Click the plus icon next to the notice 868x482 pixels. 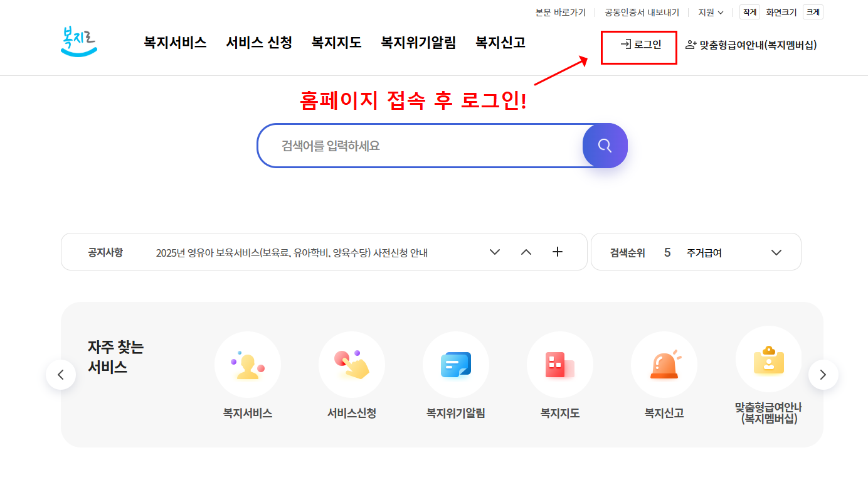point(557,251)
